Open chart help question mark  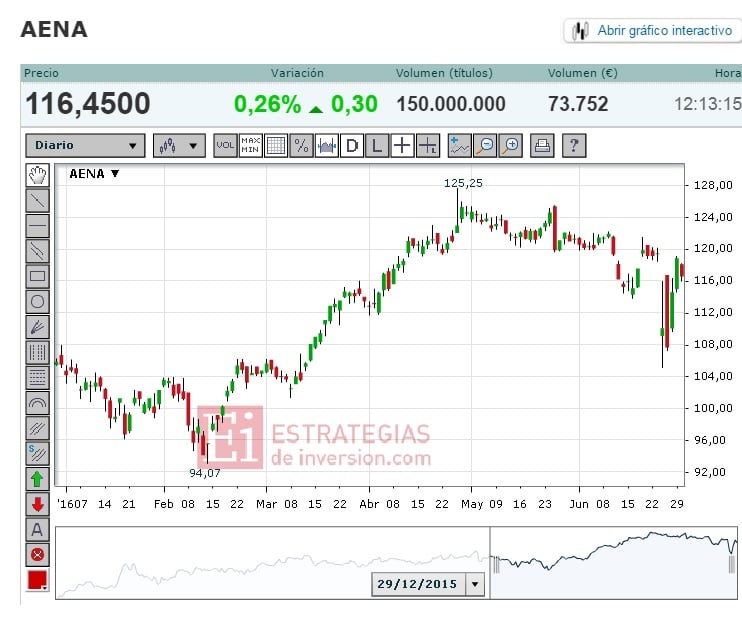point(574,145)
